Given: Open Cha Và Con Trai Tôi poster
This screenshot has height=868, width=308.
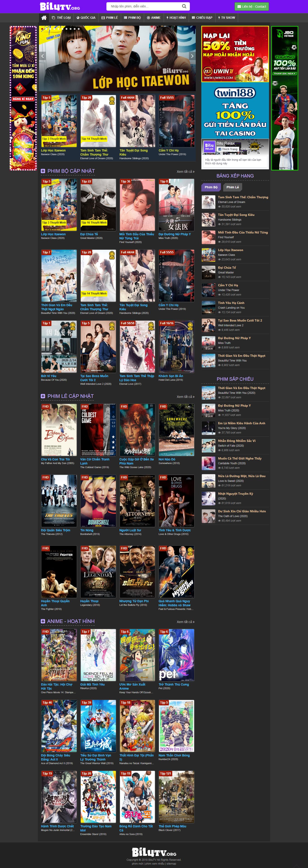Looking at the screenshot, I should pos(59,430).
